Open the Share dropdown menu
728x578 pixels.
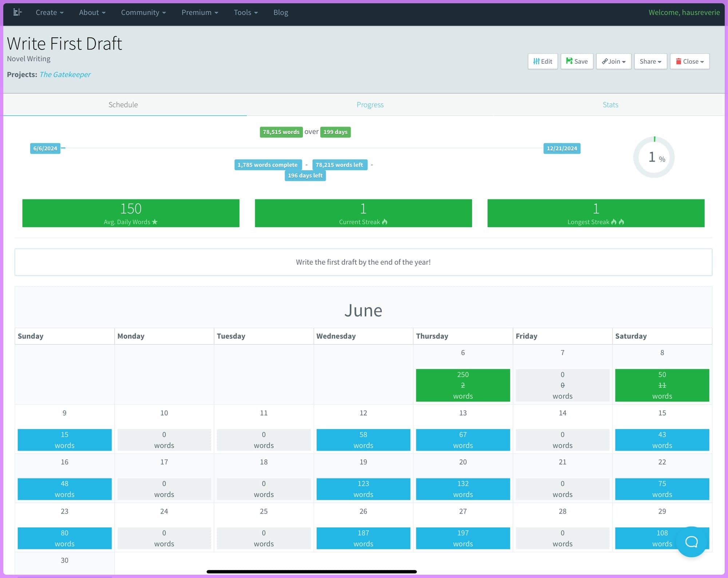click(x=650, y=61)
